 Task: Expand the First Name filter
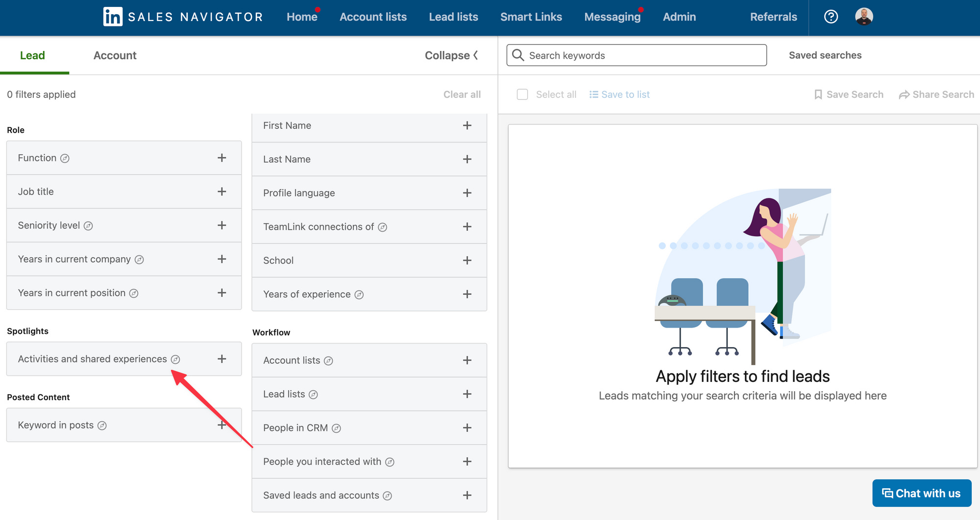pyautogui.click(x=467, y=125)
